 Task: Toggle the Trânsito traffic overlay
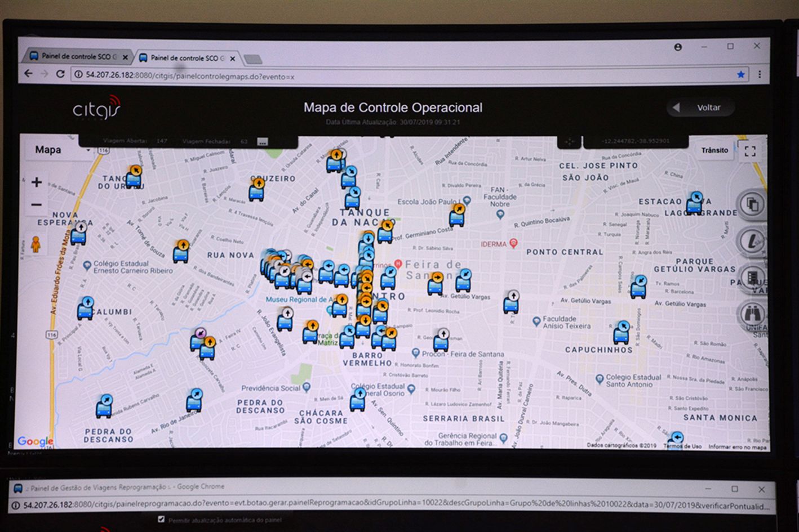click(714, 150)
